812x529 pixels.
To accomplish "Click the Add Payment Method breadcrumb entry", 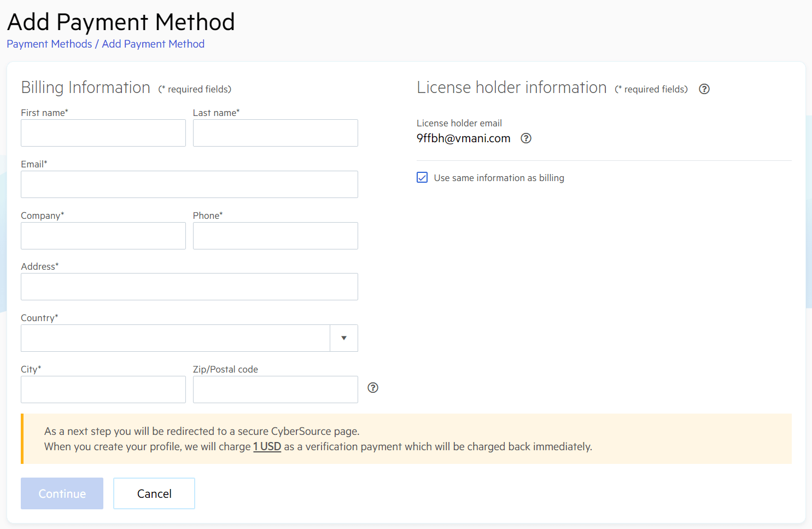I will coord(153,44).
